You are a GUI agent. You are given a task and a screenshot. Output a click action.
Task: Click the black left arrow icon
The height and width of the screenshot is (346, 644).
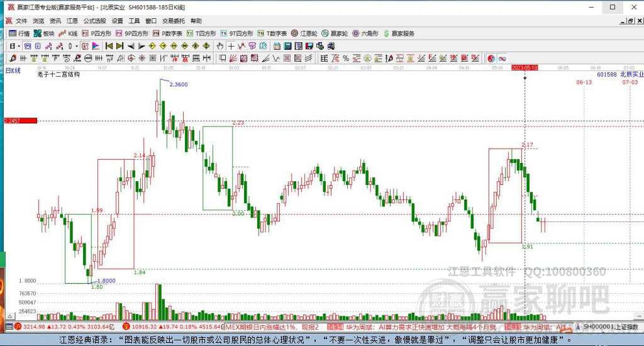pos(131,46)
